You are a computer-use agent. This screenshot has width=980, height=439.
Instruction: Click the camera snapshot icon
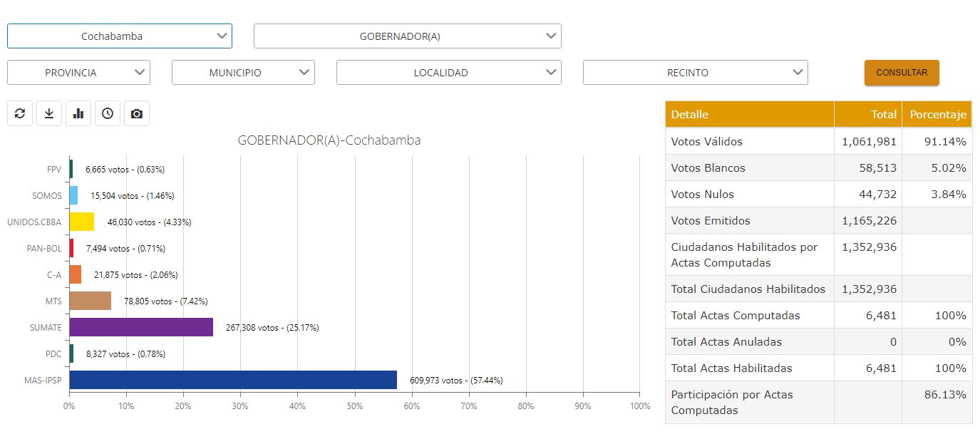(136, 113)
